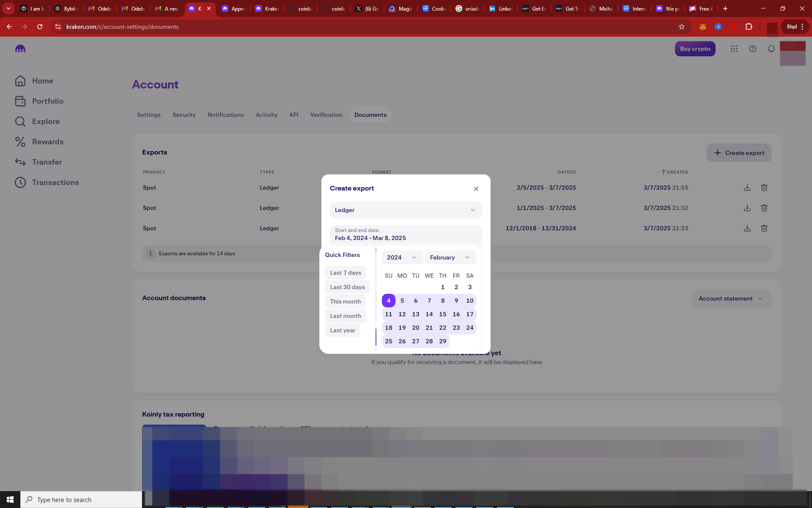Expand the Ledger export type dropdown
The image size is (812, 508).
(x=406, y=210)
